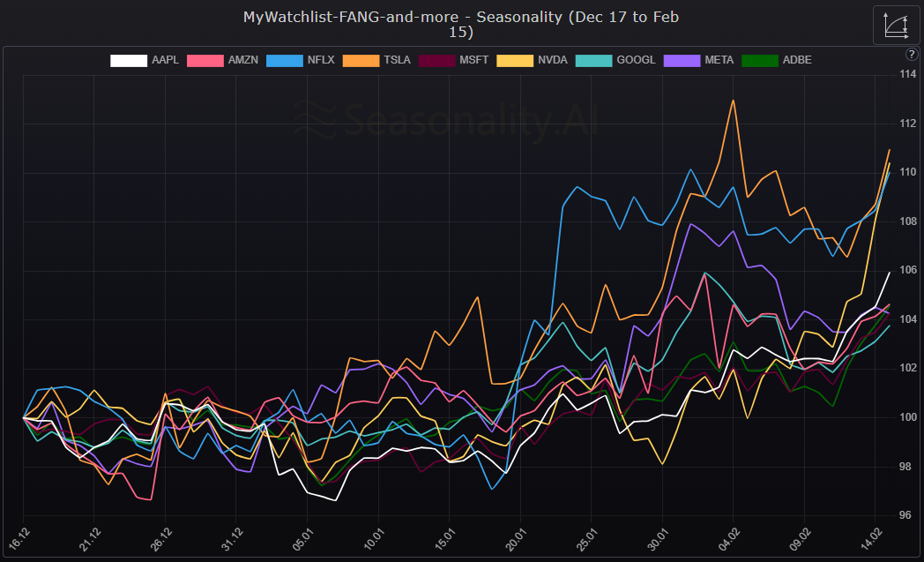
Task: Open the question mark help icon
Action: coord(912,54)
